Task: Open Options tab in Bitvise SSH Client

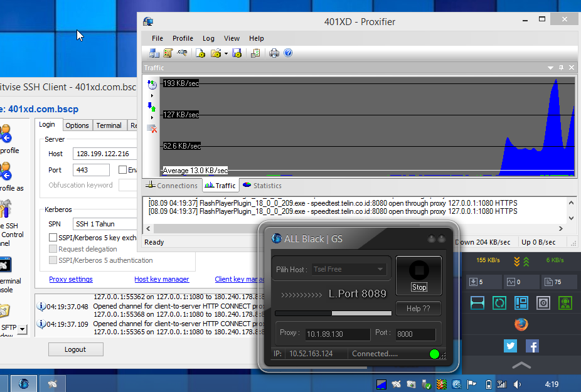Action: 77,125
